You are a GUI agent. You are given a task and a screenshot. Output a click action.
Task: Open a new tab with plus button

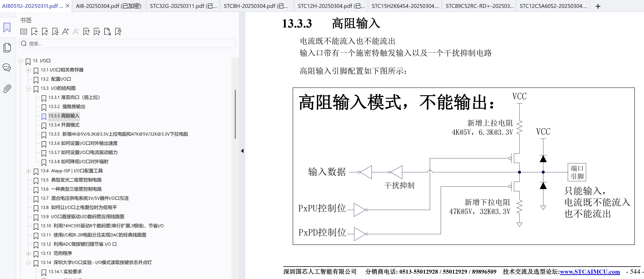[x=598, y=6]
